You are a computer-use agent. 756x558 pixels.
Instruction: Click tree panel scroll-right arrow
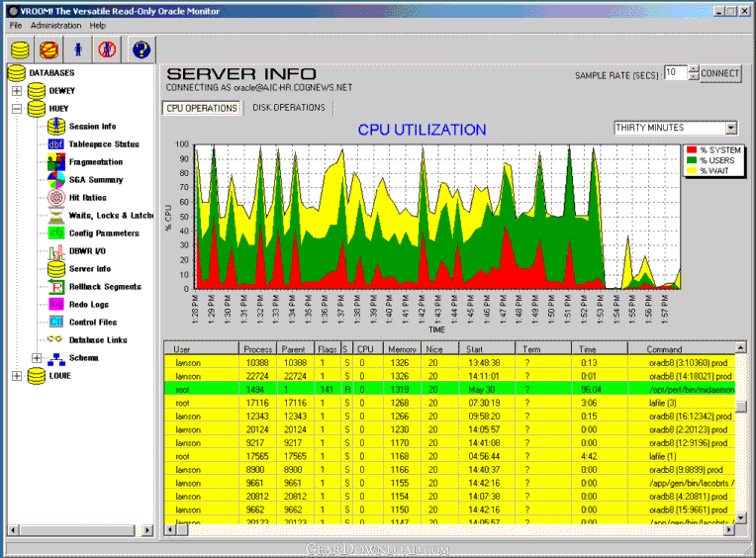148,530
